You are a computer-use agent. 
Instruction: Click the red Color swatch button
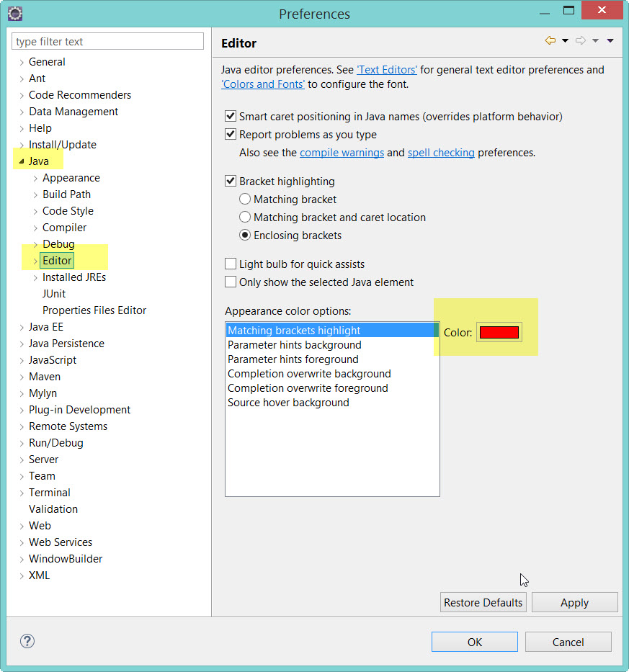coord(499,332)
